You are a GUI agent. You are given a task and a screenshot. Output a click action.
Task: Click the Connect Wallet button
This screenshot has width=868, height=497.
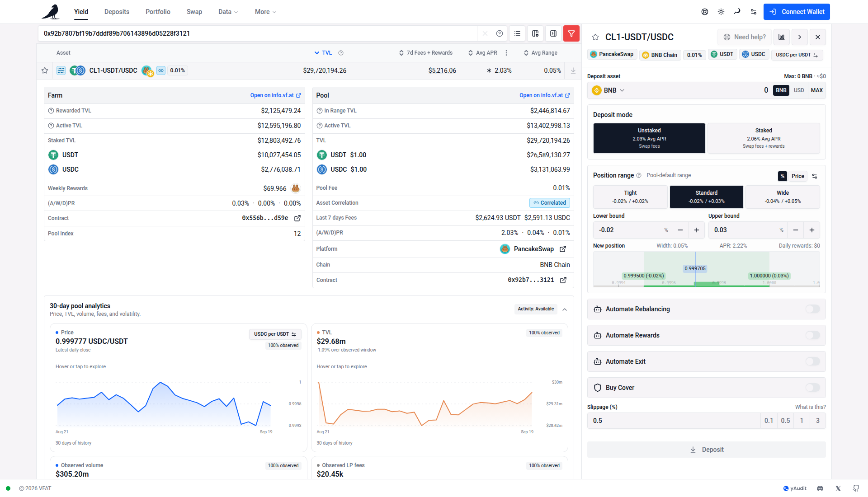click(797, 12)
